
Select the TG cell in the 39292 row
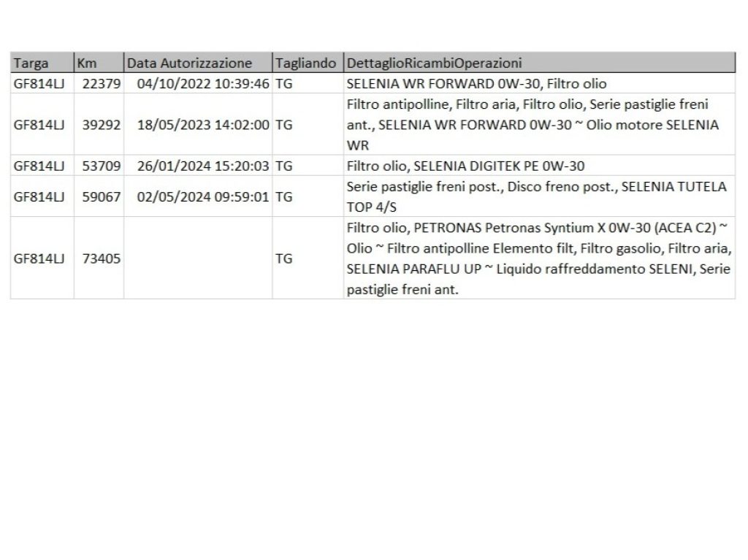pyautogui.click(x=308, y=125)
